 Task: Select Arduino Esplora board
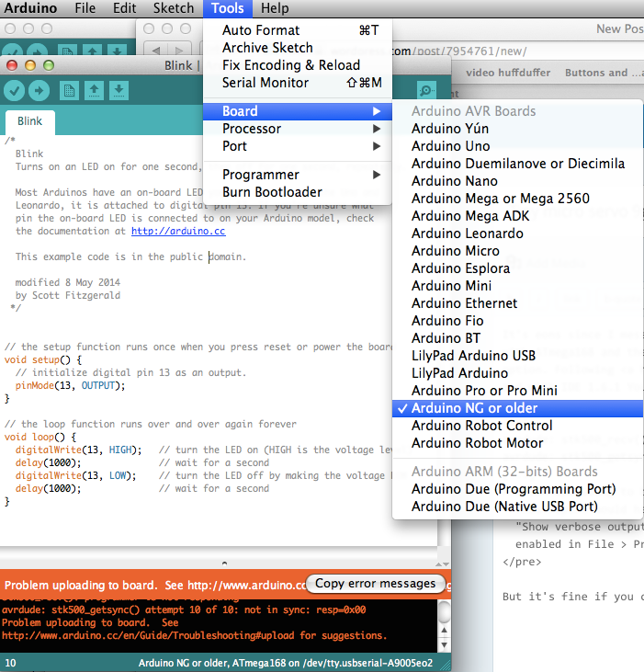(517, 268)
